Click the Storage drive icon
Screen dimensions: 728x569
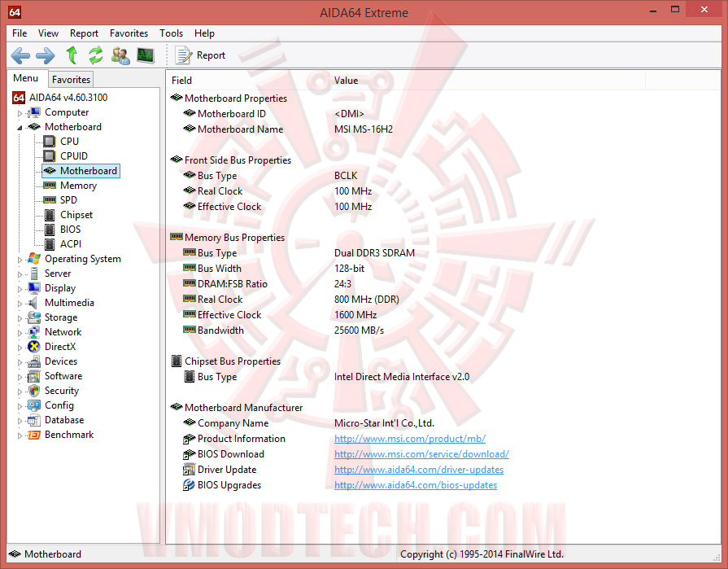point(33,317)
